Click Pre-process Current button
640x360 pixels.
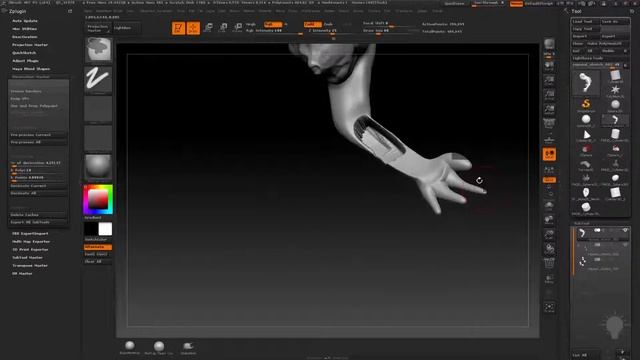tap(38, 135)
